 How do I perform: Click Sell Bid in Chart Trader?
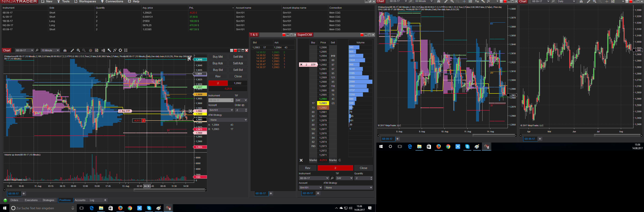[x=238, y=70]
